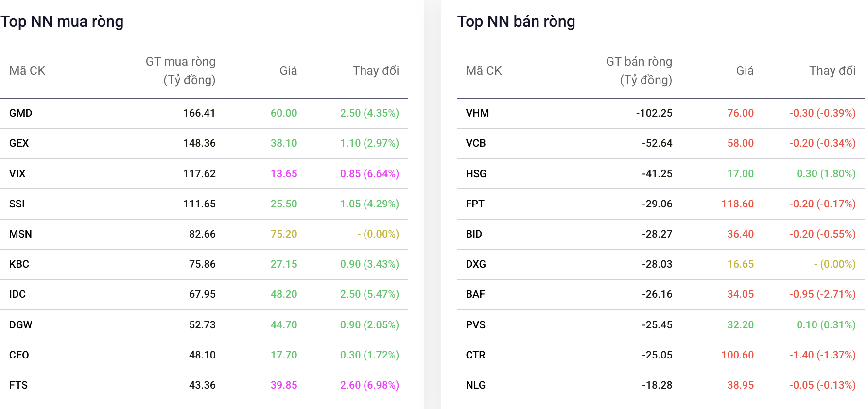Open the VCB stock symbol
Viewport: 868px width, 409px height.
coord(476,143)
